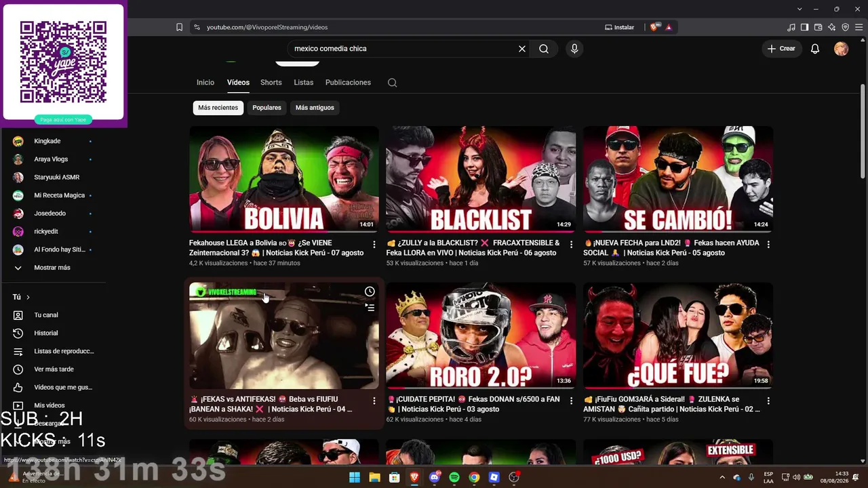Click the browser address bar URL
This screenshot has width=868, height=488.
click(x=267, y=27)
